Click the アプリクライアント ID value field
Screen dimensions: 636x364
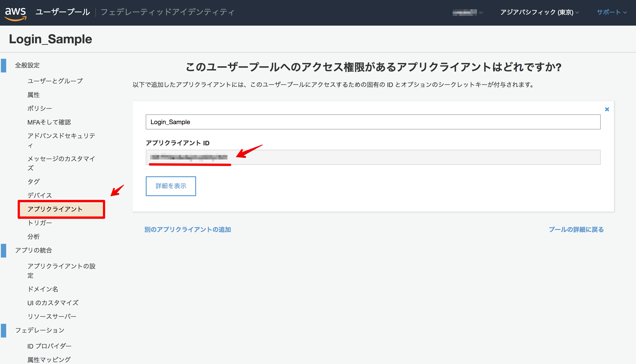click(x=373, y=157)
